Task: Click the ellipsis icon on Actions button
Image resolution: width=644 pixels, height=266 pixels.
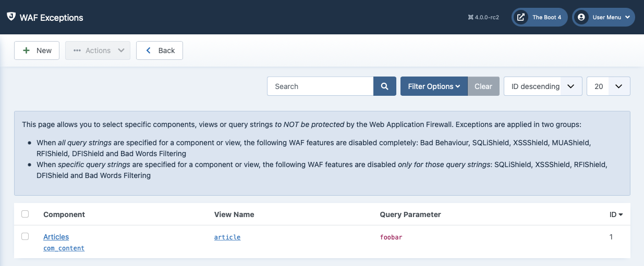Action: pos(77,50)
